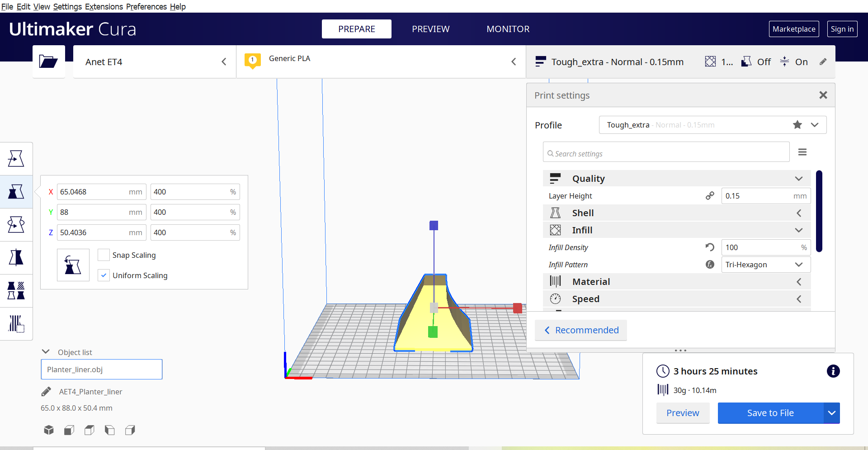Expand the Shell settings section

(x=677, y=213)
